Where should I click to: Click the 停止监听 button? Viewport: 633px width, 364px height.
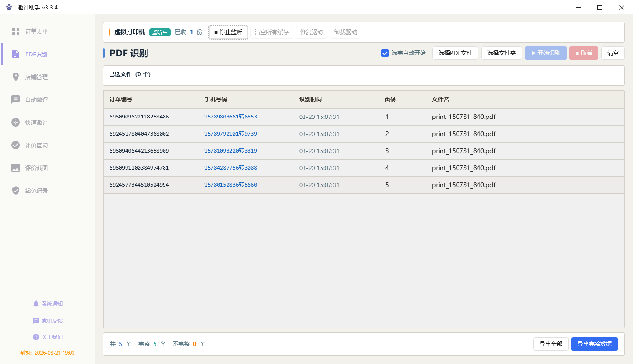pyautogui.click(x=229, y=32)
